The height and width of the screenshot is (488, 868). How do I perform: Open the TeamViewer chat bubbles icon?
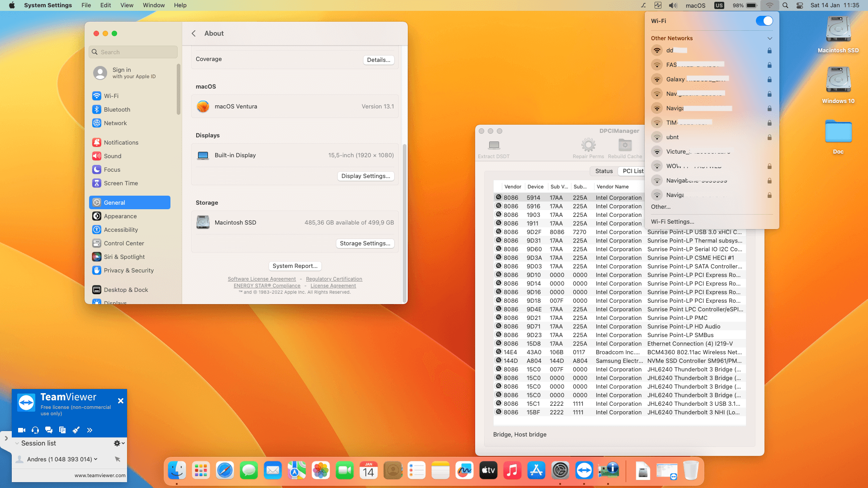click(x=49, y=430)
